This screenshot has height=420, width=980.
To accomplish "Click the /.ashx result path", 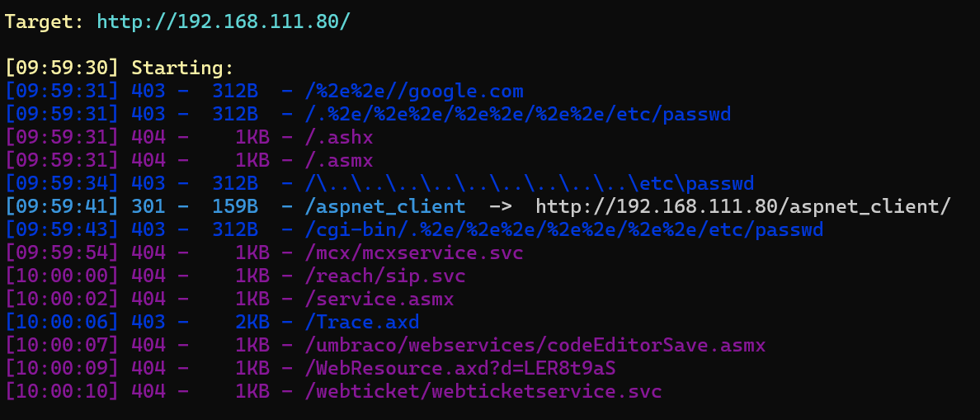I will [x=340, y=137].
